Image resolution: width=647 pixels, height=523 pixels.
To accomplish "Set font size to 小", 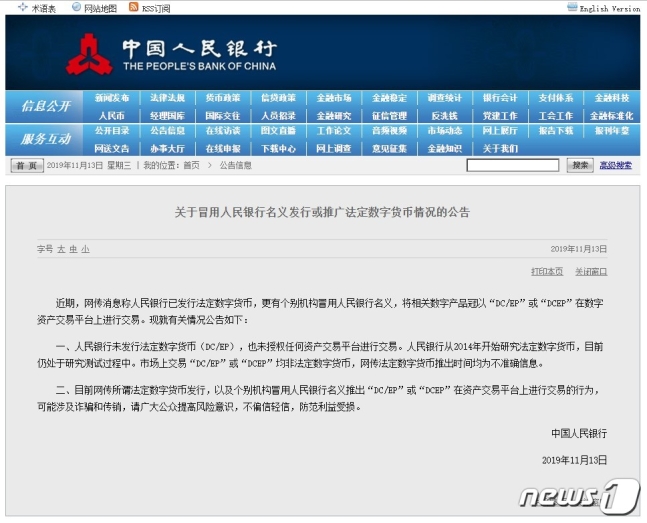I will (85, 249).
